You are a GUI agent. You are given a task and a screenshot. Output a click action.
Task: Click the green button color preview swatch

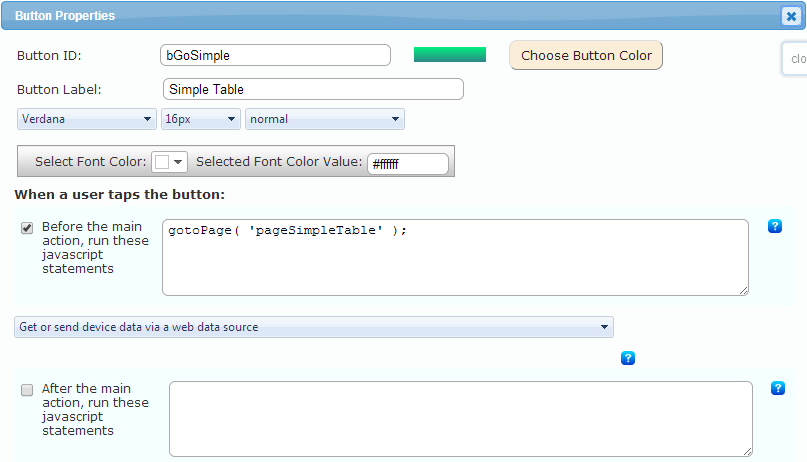tap(450, 55)
